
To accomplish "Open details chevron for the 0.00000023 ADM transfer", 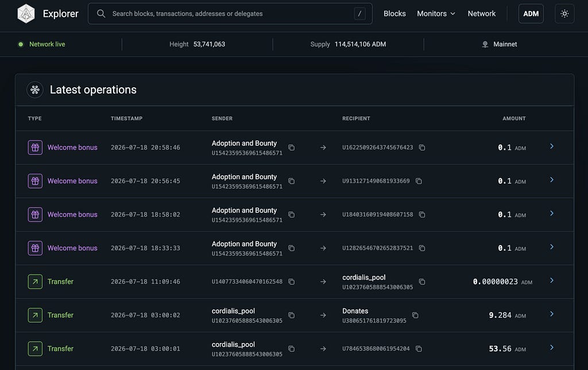I will click(552, 280).
